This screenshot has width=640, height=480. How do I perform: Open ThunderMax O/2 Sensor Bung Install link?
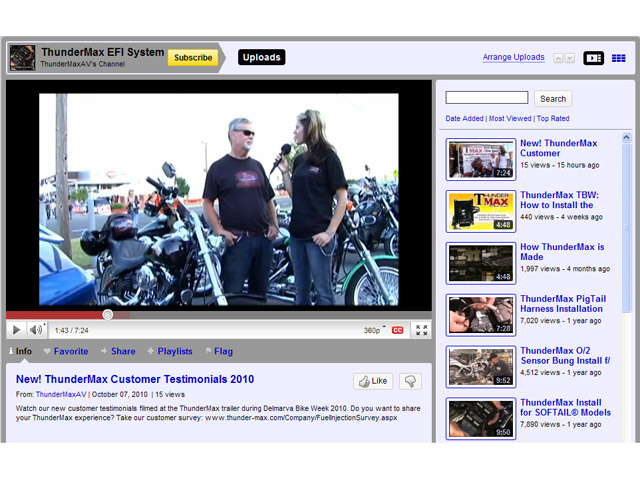pyautogui.click(x=565, y=356)
